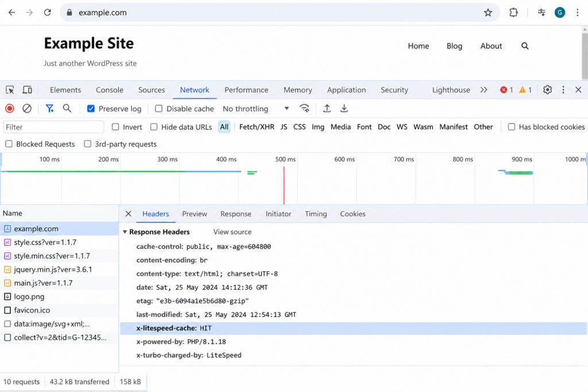Open the Blog navigation link
Screen dimensions: 588x392
[x=454, y=46]
